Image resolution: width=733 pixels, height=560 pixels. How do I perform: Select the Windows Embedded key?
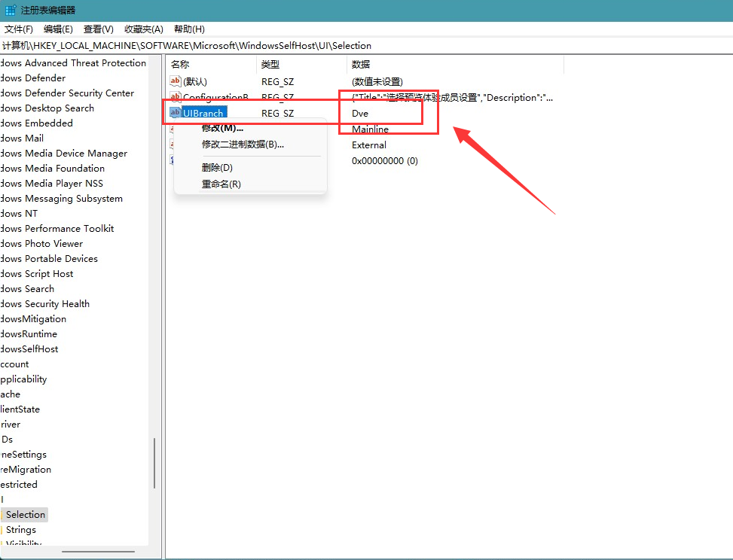(x=36, y=123)
